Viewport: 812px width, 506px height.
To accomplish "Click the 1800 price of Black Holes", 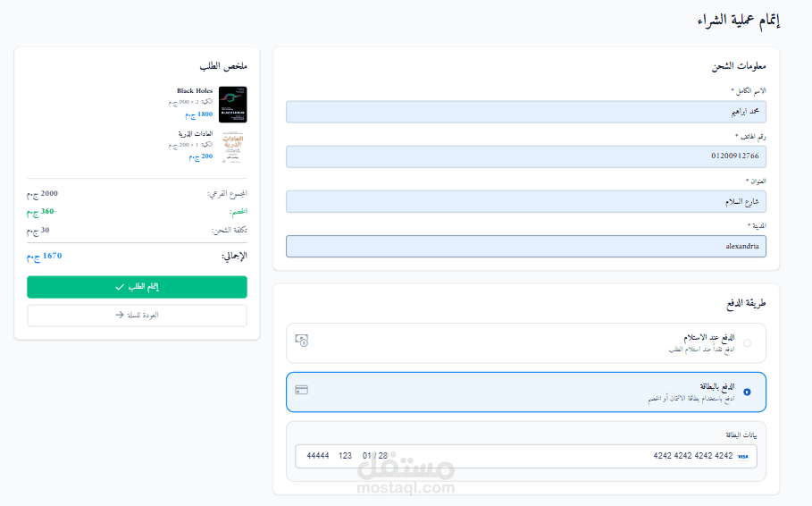I will (x=199, y=114).
